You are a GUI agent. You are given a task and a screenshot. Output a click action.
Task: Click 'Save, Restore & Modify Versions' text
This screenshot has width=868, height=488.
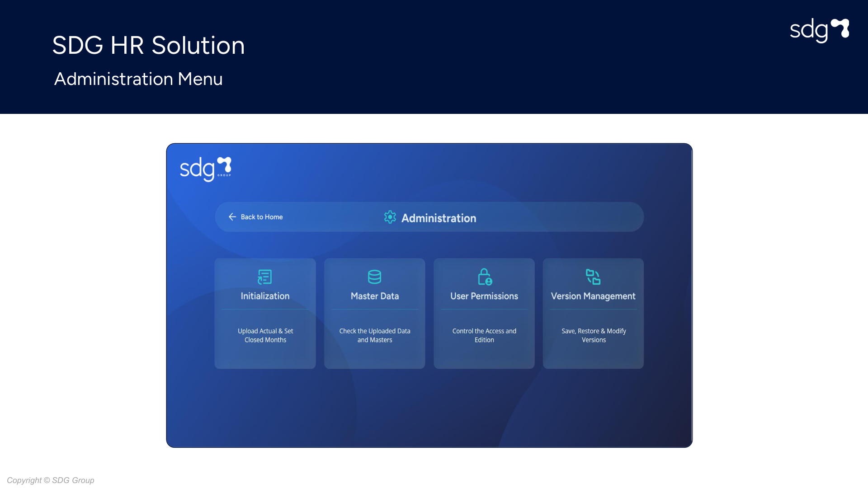click(594, 335)
